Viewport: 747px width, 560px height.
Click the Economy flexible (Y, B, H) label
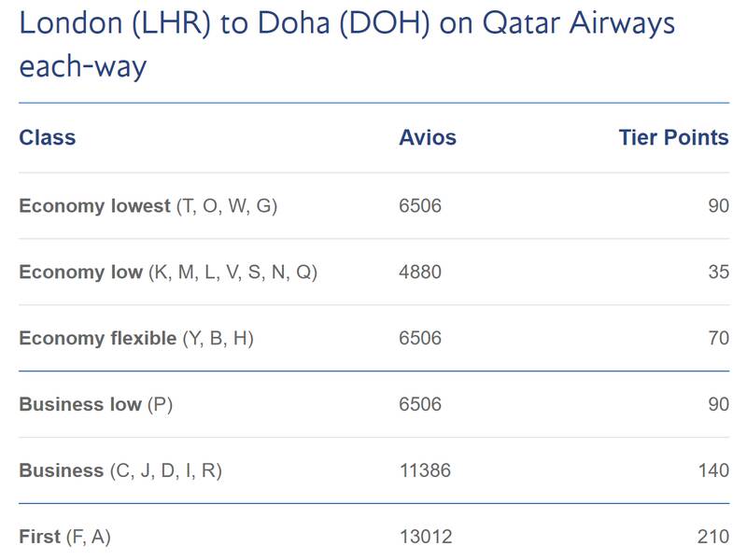coord(136,339)
